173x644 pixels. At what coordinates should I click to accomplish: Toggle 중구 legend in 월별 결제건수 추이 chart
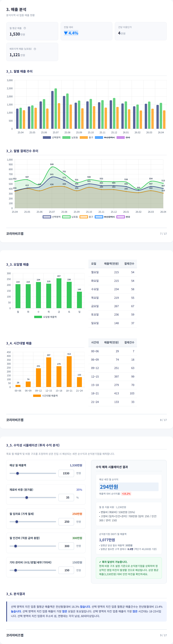click(86, 217)
